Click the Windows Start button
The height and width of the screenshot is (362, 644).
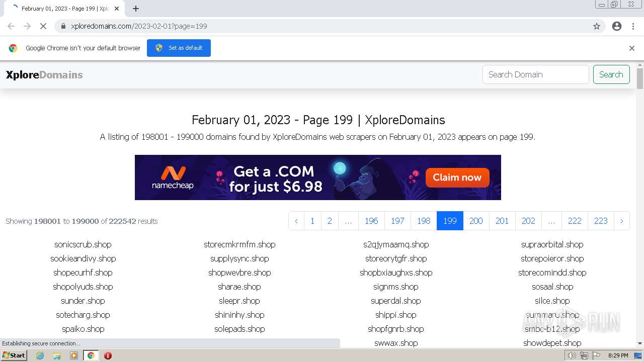click(14, 355)
